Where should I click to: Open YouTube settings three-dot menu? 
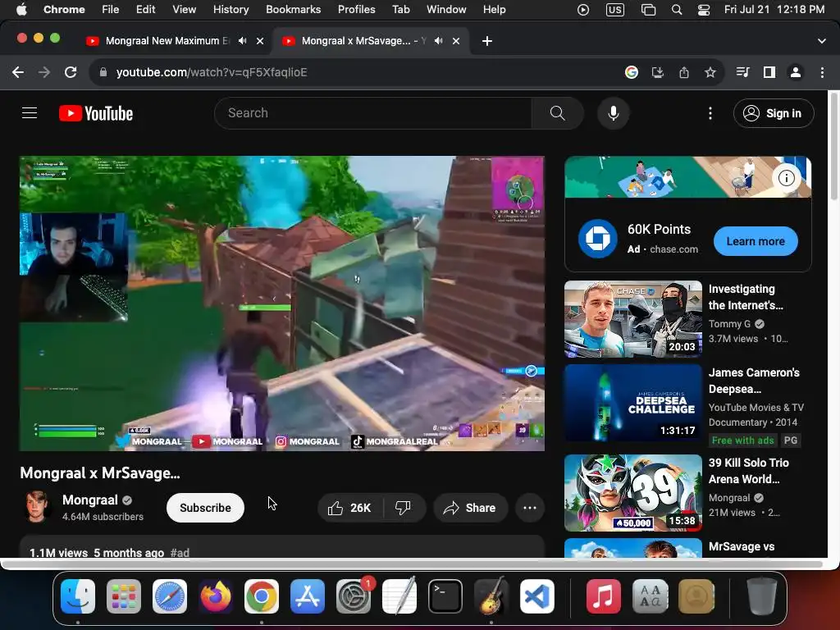710,113
